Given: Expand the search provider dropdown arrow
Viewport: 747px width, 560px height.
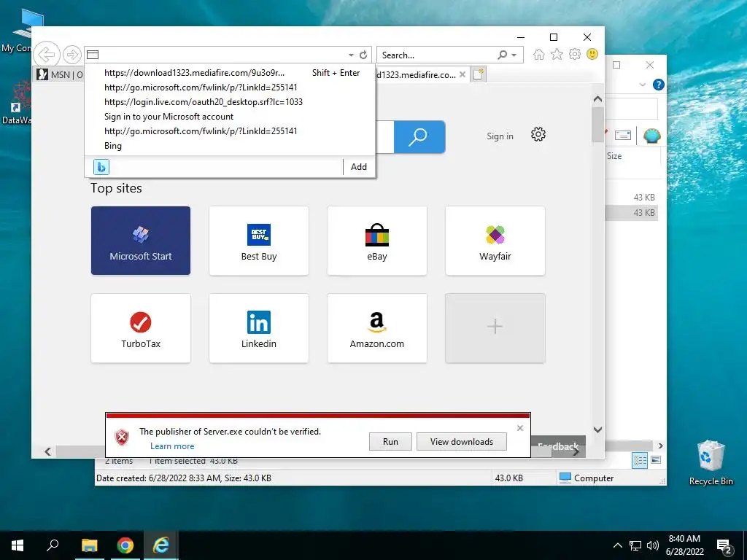Looking at the screenshot, I should [x=514, y=55].
